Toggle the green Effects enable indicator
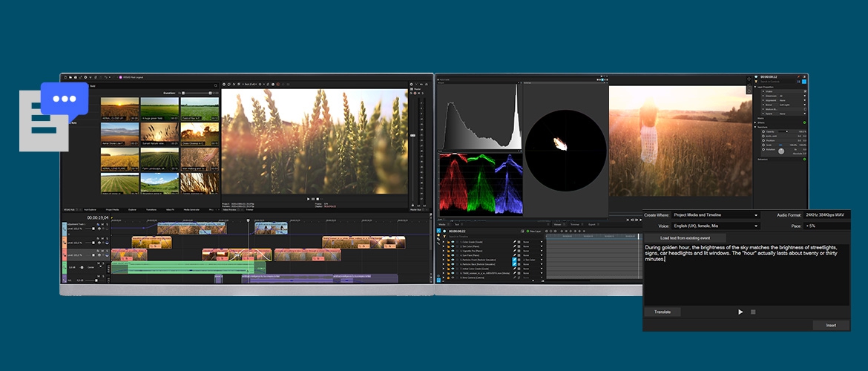Viewport: 868px width, 371px height. pos(805,122)
